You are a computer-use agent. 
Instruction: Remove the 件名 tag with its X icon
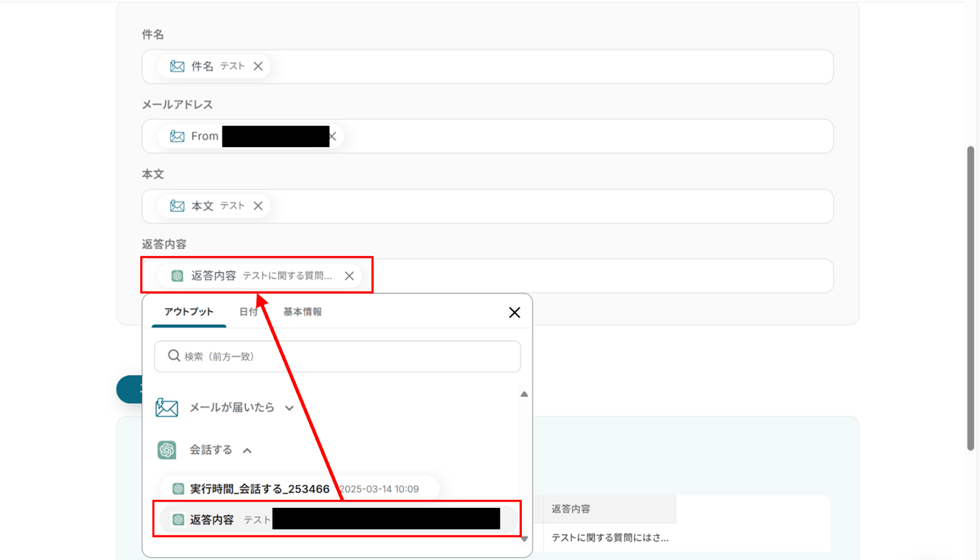[x=258, y=66]
